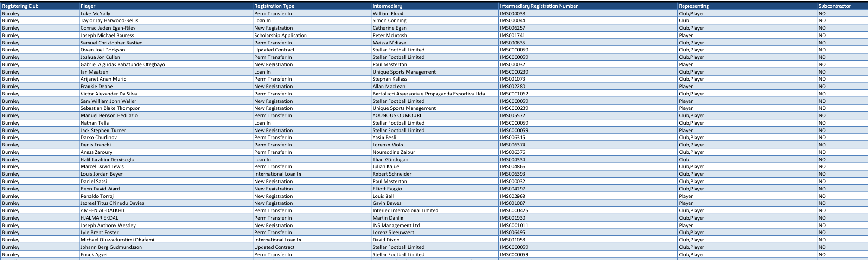Click the Taylor Jay Harwood-Bellis cell

point(109,20)
